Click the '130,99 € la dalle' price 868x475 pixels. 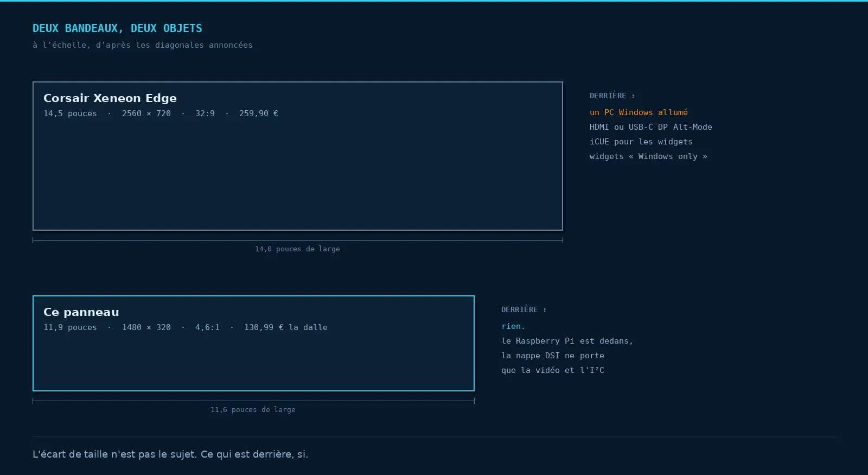[286, 327]
